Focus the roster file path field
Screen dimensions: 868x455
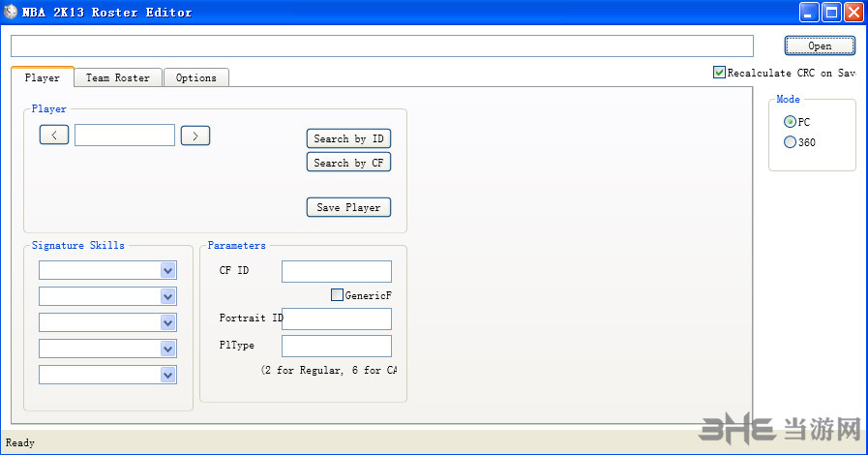pyautogui.click(x=382, y=45)
